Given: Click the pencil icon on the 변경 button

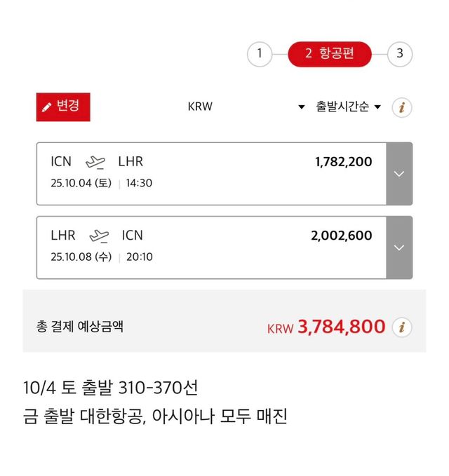Looking at the screenshot, I should (47, 107).
